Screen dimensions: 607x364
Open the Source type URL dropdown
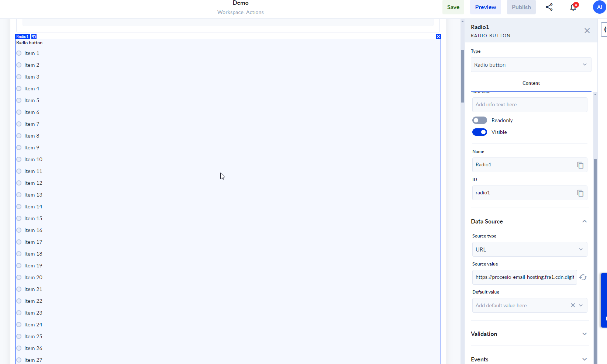(x=529, y=249)
